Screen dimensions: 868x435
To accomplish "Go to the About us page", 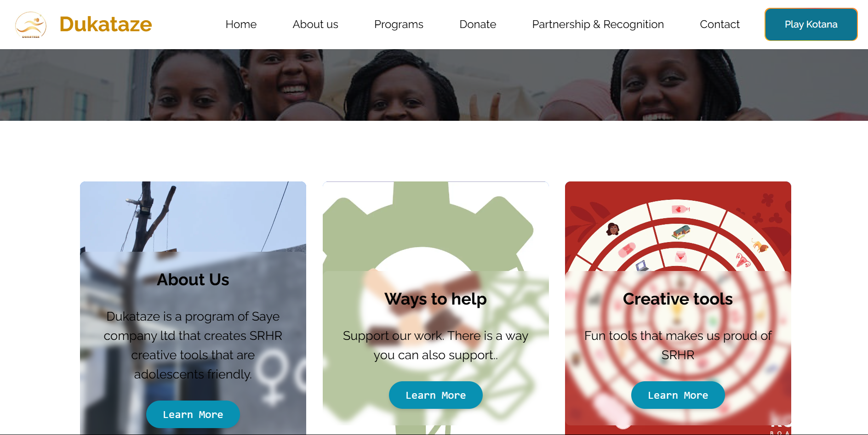I will [x=315, y=24].
